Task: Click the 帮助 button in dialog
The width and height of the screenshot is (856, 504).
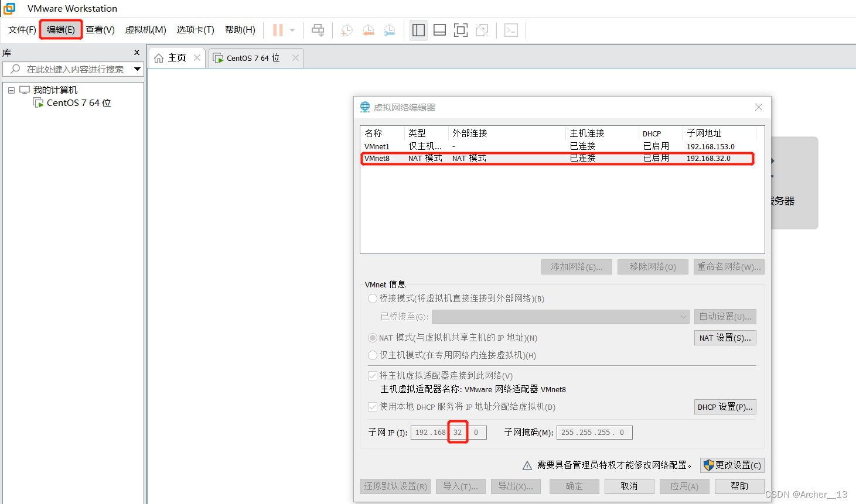Action: coord(739,486)
